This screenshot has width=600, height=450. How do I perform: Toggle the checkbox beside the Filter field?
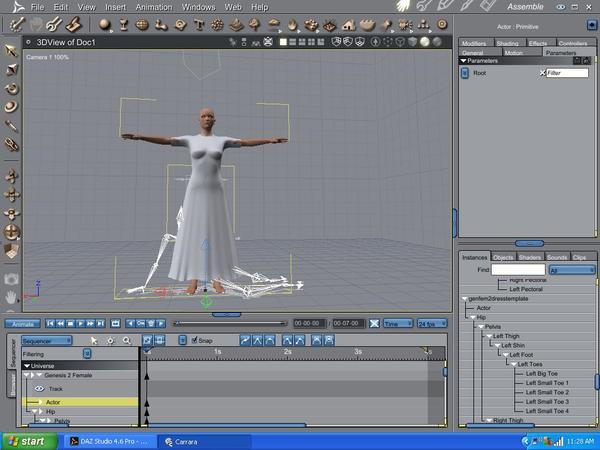pyautogui.click(x=543, y=73)
